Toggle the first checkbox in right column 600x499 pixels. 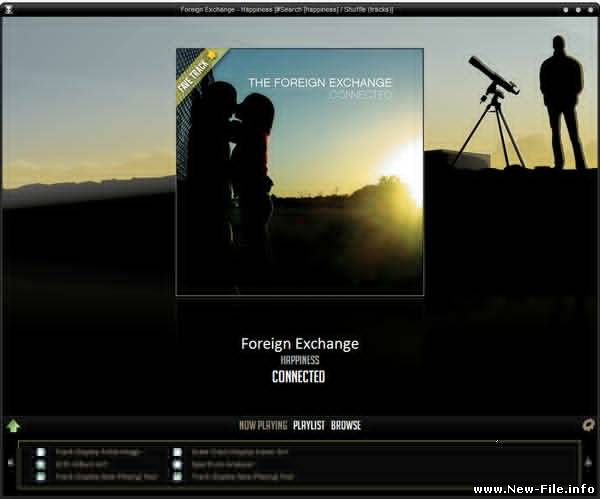coord(177,452)
